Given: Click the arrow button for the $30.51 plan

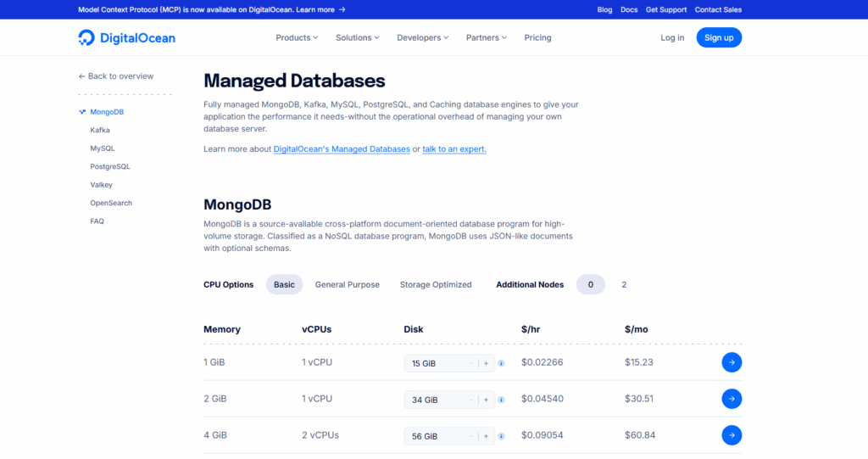Looking at the screenshot, I should point(732,399).
